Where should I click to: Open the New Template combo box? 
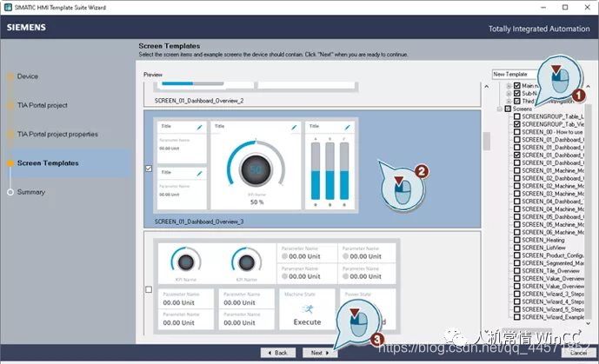click(x=516, y=74)
